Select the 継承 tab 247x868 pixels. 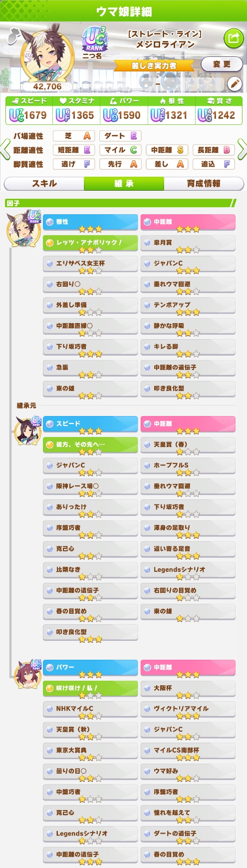(124, 183)
